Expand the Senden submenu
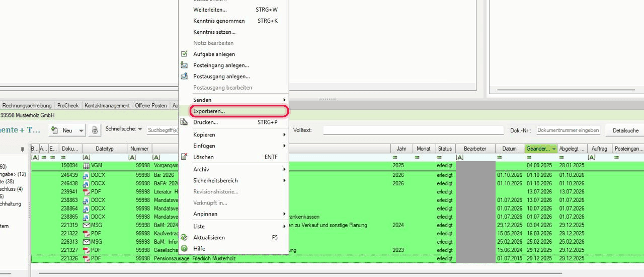The height and width of the screenshot is (277, 644). (233, 100)
